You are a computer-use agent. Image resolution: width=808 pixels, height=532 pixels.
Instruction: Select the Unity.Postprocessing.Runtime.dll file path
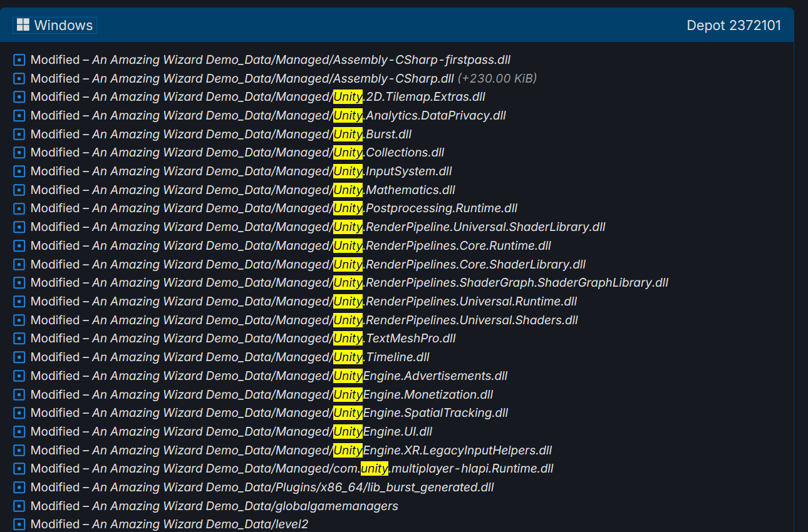(x=305, y=208)
